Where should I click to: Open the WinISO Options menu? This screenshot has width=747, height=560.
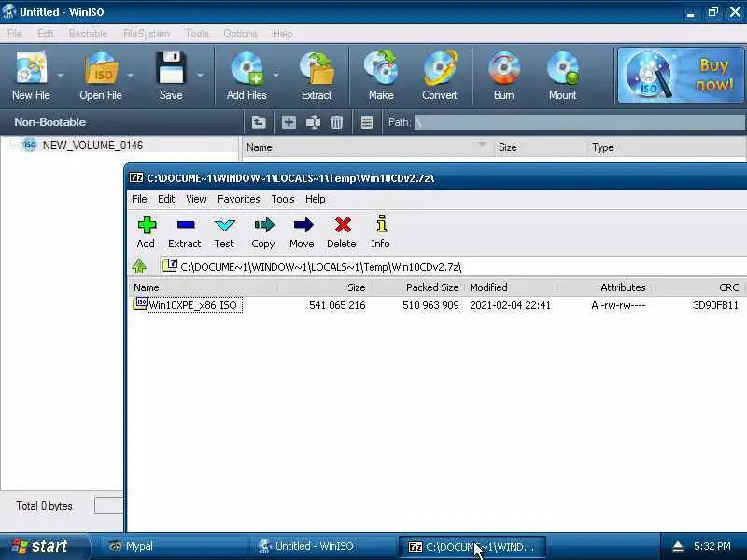tap(240, 34)
